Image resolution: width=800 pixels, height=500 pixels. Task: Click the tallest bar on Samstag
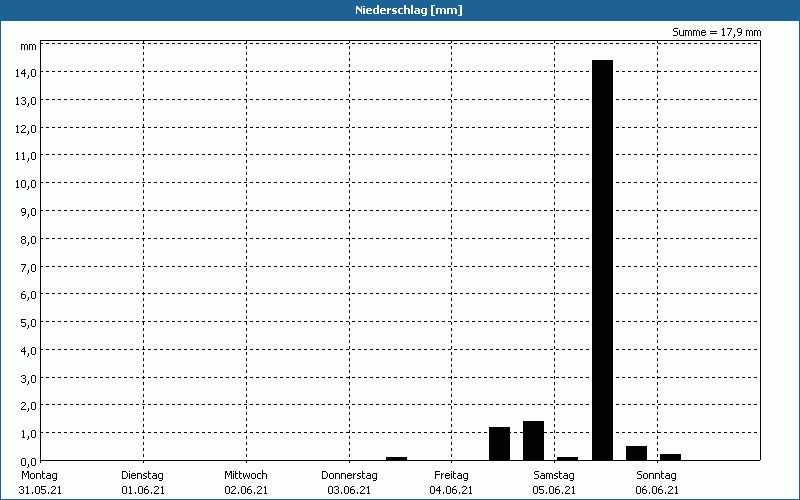tap(603, 260)
